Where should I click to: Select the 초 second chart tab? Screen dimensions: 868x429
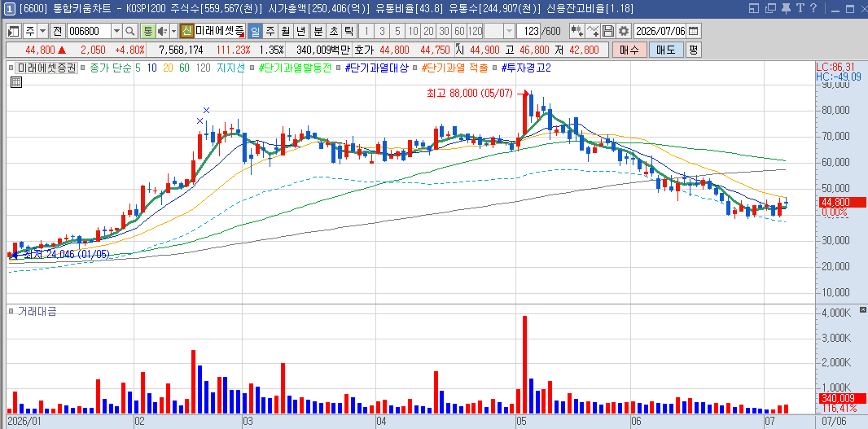333,31
